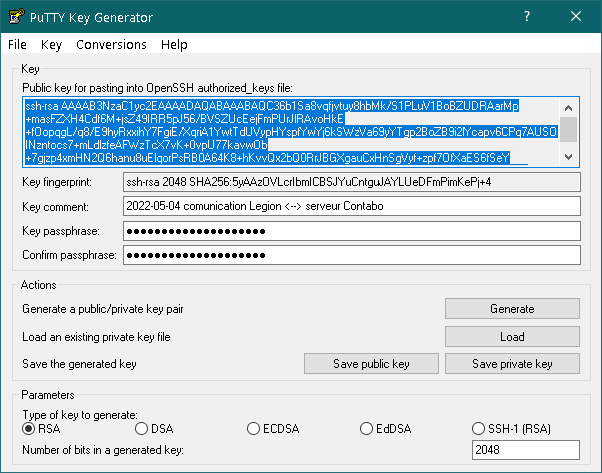Click the PuTTY Key Generator title bar icon
The image size is (602, 473).
click(17, 17)
